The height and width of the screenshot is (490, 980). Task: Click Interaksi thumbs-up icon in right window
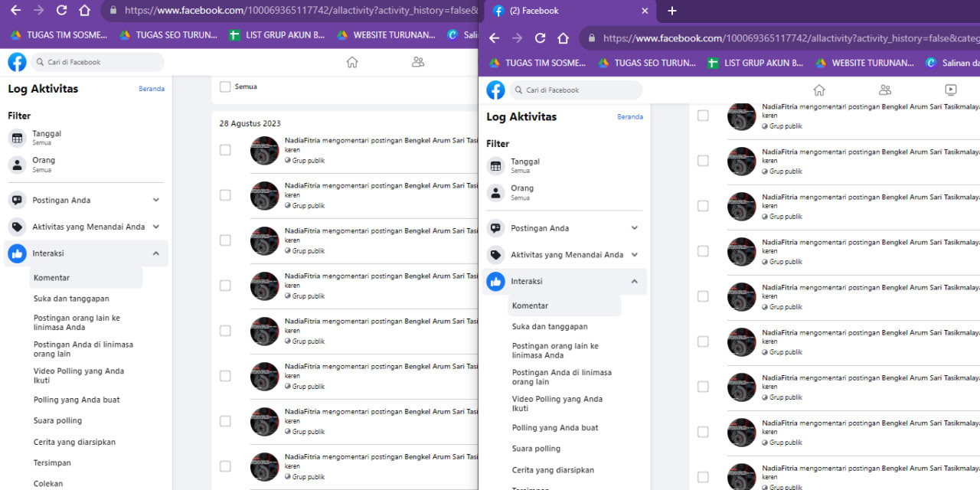point(495,282)
